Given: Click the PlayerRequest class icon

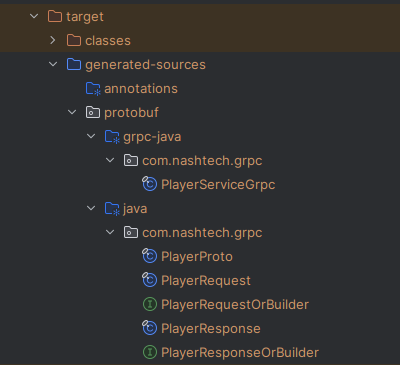Looking at the screenshot, I should point(150,280).
